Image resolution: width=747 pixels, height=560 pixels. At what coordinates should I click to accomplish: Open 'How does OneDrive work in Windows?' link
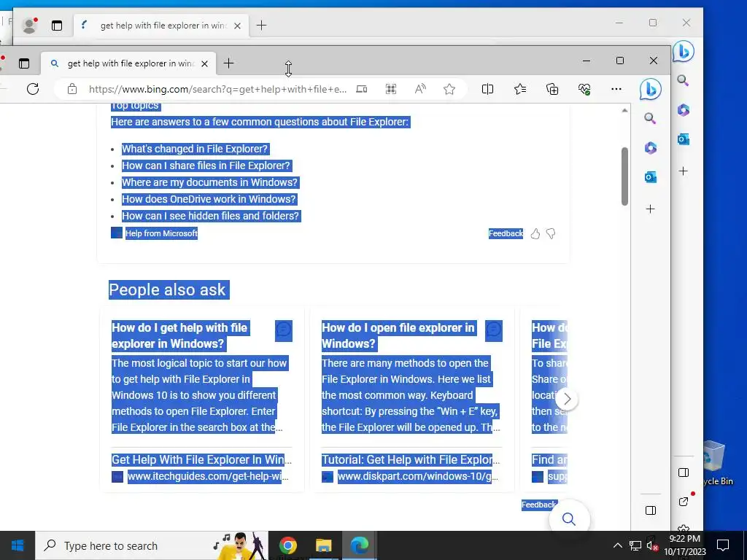pyautogui.click(x=209, y=199)
